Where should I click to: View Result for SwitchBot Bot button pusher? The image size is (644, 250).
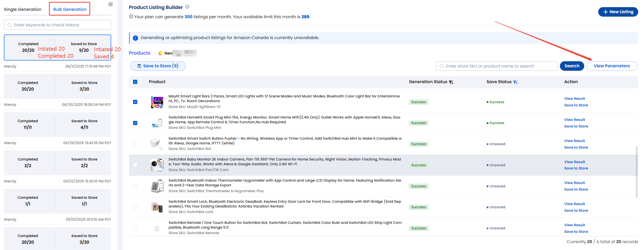tap(574, 141)
